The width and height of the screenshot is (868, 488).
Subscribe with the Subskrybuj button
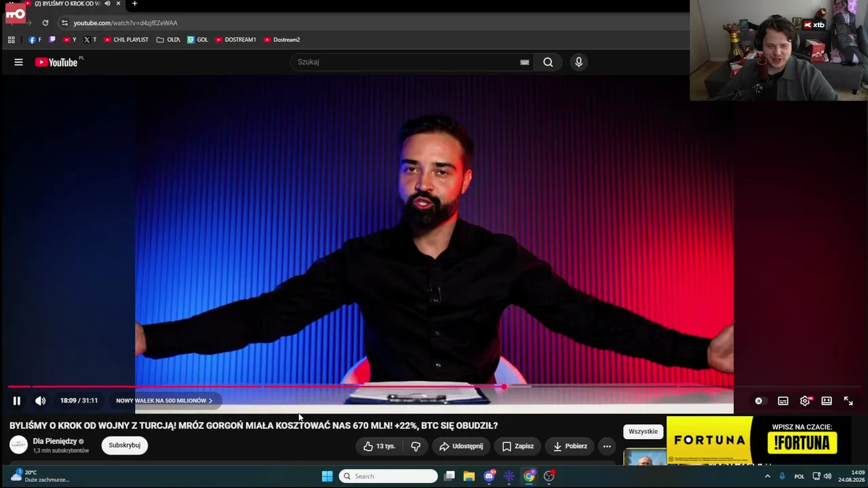pyautogui.click(x=125, y=445)
